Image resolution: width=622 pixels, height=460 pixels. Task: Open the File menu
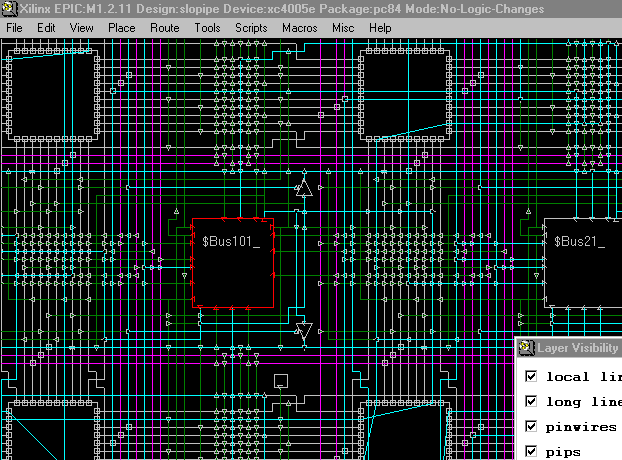(14, 28)
